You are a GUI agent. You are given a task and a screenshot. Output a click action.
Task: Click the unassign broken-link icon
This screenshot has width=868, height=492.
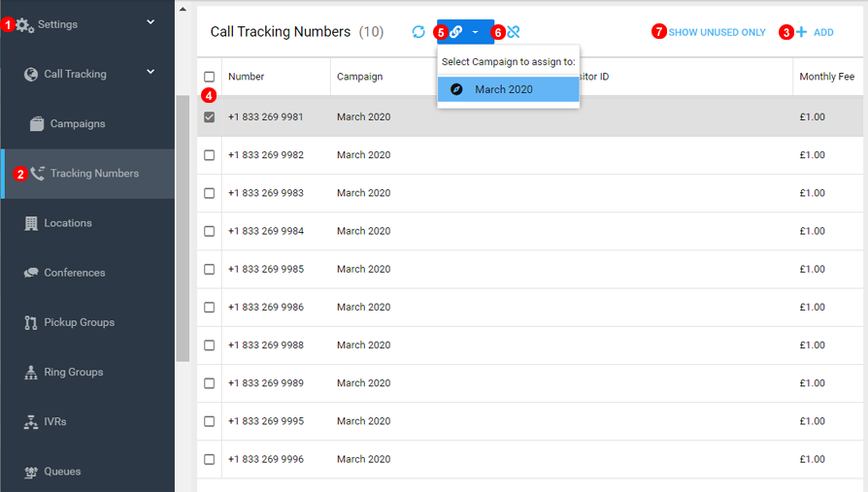pos(514,32)
